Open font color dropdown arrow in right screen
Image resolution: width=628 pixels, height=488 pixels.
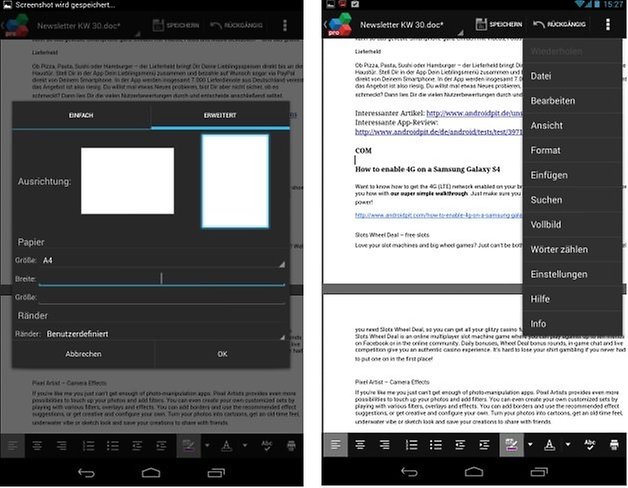point(568,444)
